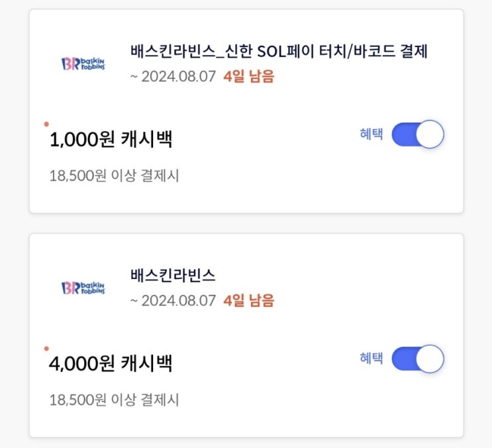Turn off 혜택 switch for 1,000원 캐시백
The image size is (492, 448).
pyautogui.click(x=417, y=135)
